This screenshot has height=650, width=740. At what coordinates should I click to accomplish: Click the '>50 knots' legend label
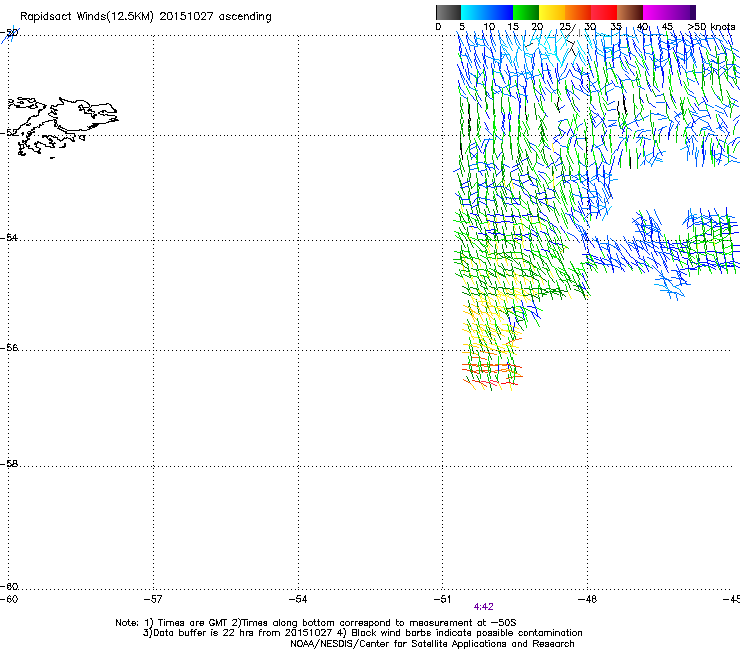(711, 27)
